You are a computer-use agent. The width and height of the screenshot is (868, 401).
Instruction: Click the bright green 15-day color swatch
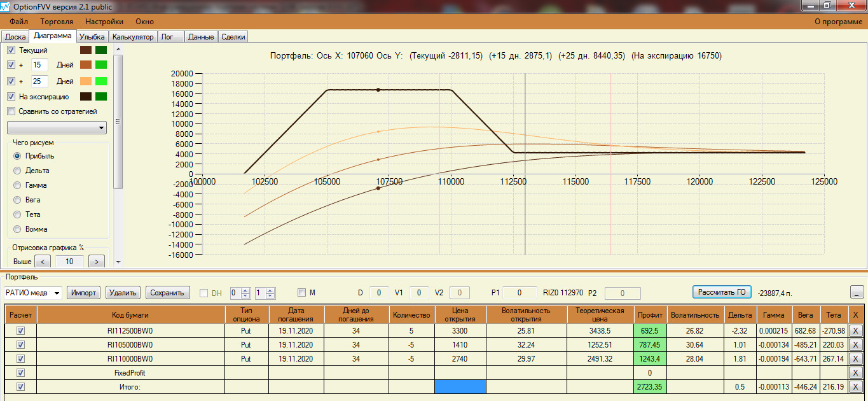tap(101, 65)
